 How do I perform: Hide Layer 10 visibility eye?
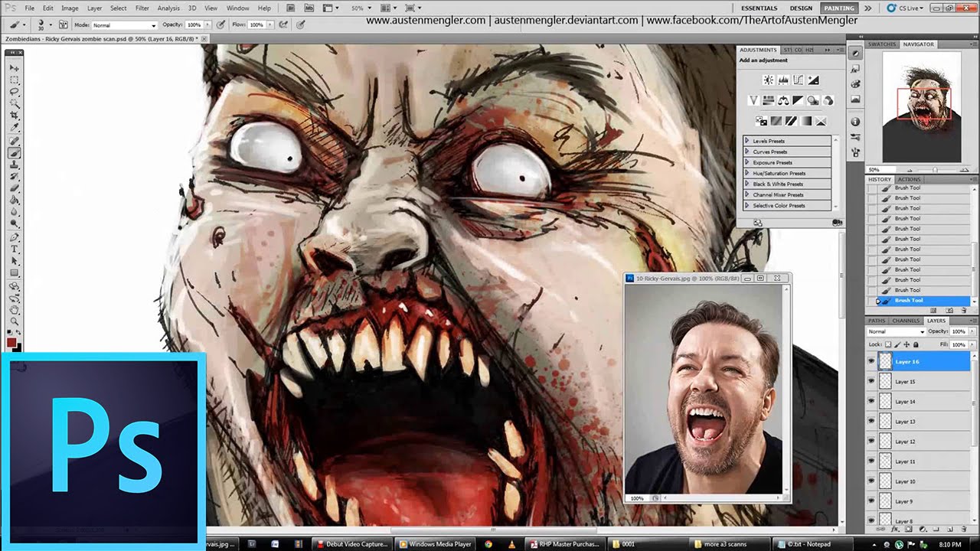(x=871, y=481)
